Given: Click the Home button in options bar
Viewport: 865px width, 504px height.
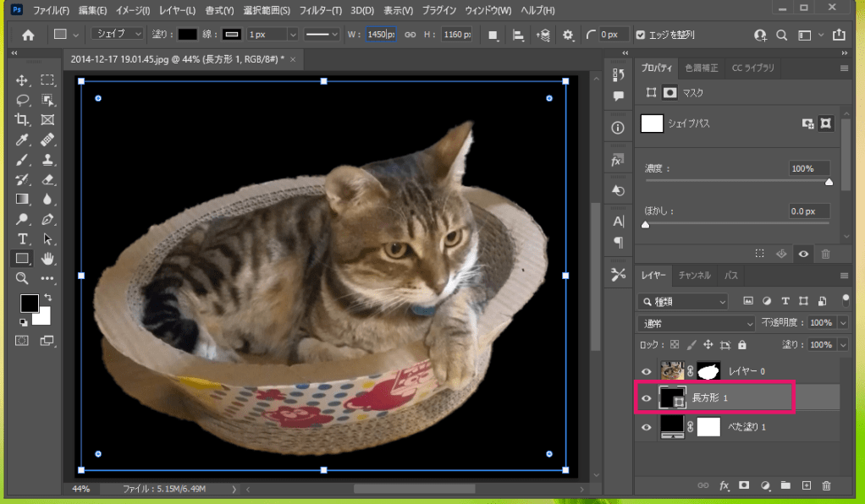Looking at the screenshot, I should [28, 35].
